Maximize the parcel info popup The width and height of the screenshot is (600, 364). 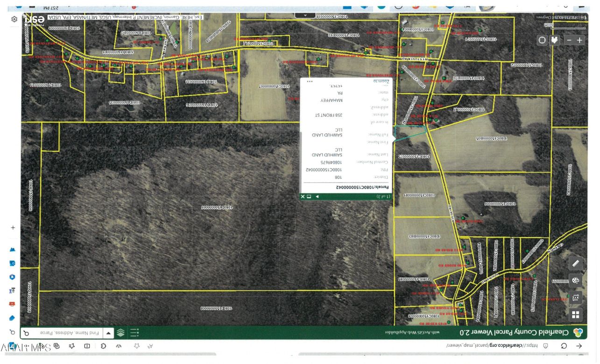tap(309, 196)
